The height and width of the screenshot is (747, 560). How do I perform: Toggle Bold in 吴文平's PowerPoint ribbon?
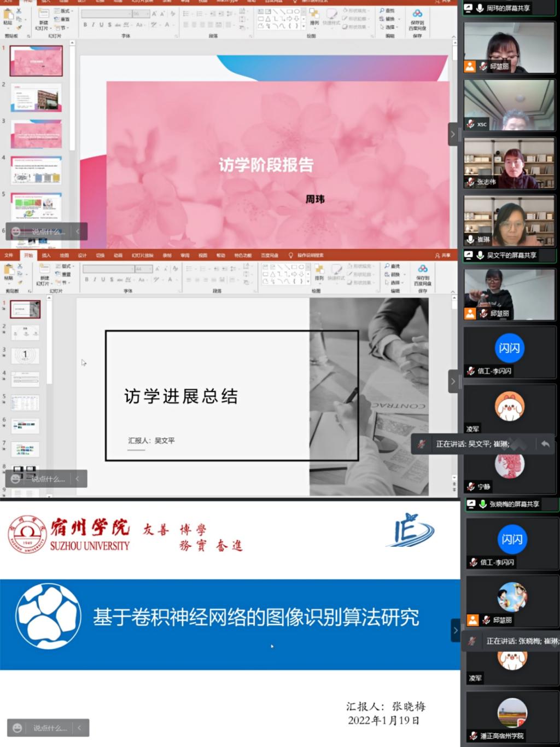tap(87, 279)
